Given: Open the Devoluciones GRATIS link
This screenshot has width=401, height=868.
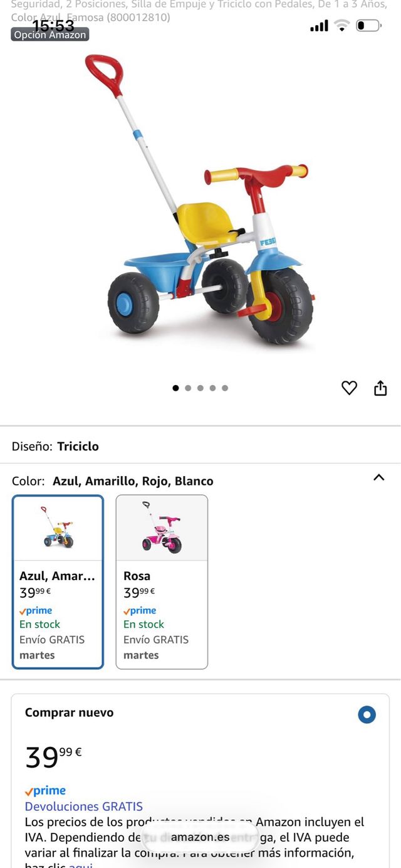Looking at the screenshot, I should pos(84,806).
